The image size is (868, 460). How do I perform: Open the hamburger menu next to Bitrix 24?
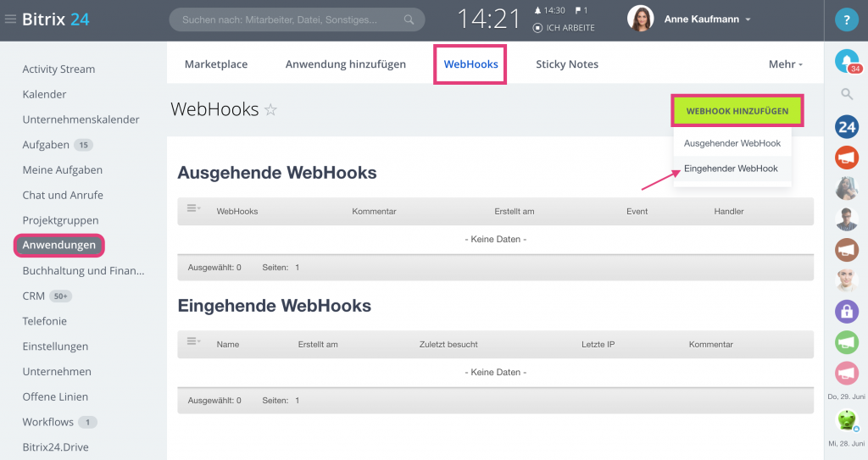coord(10,19)
